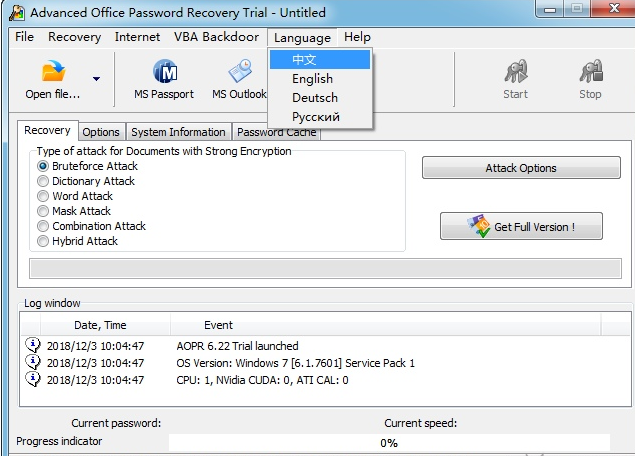Click Get Full Version button
Screen dimensions: 635x456
click(521, 226)
